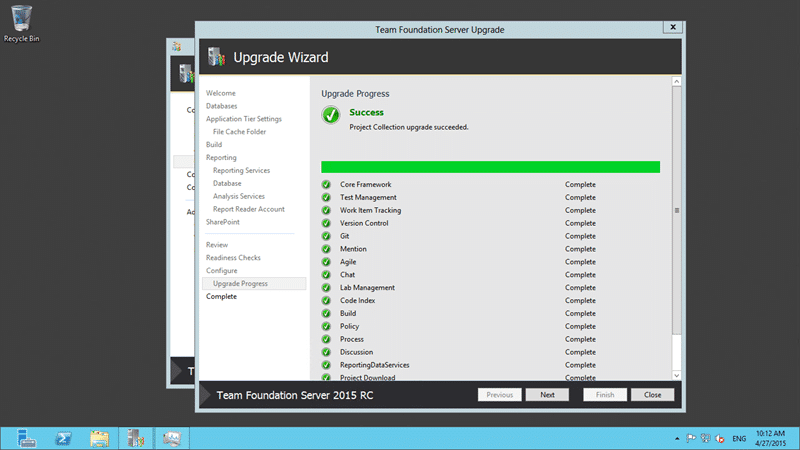Click the Close button in the wizard footer
Viewport: 800px width, 450px height.
[652, 394]
